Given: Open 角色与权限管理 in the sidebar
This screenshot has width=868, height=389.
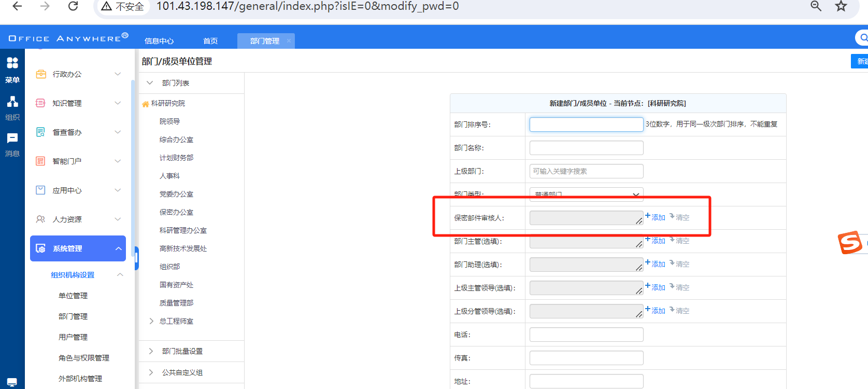Looking at the screenshot, I should click(84, 358).
